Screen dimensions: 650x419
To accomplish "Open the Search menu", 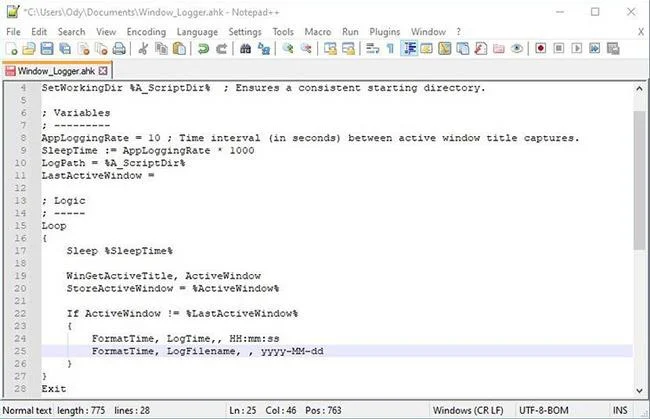I will (x=71, y=32).
